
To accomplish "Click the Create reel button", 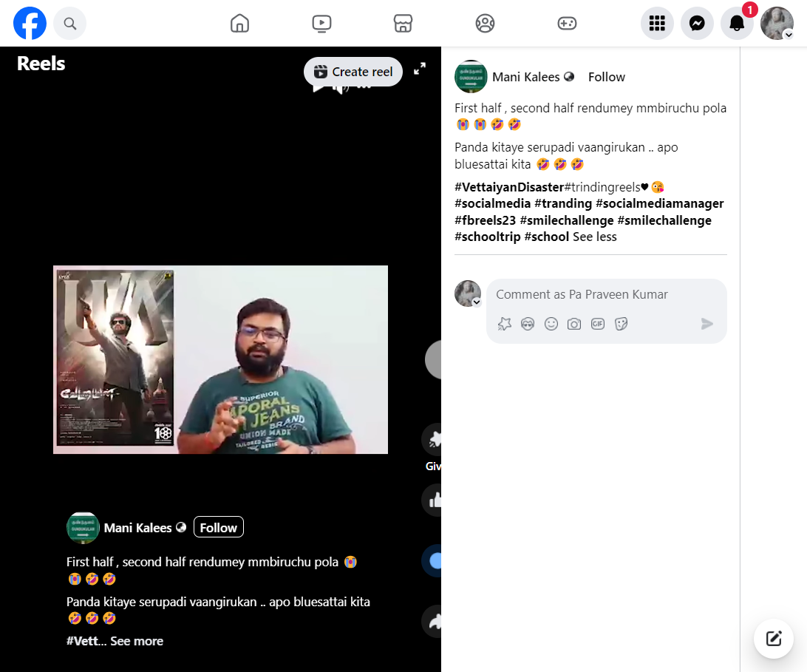I will pos(353,72).
